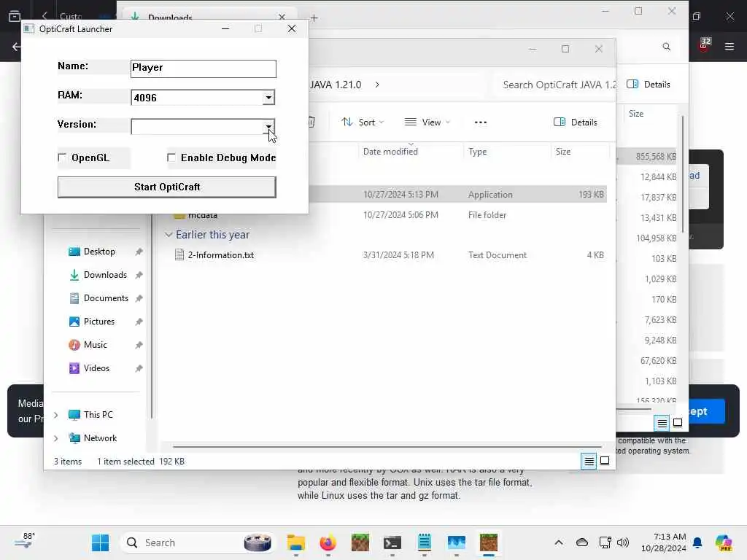This screenshot has width=747, height=560.
Task: Enable the OpenGL checkbox
Action: 62,157
